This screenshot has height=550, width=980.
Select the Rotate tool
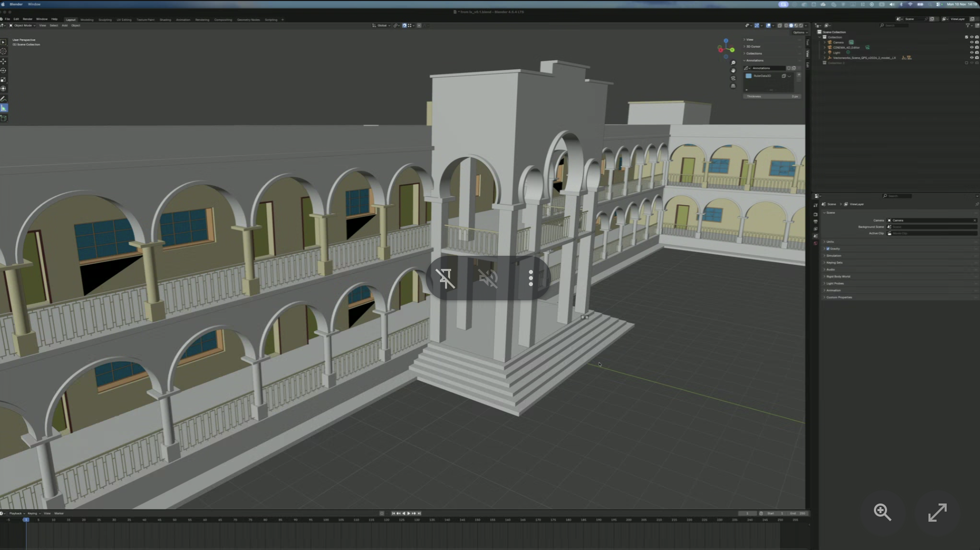point(4,70)
